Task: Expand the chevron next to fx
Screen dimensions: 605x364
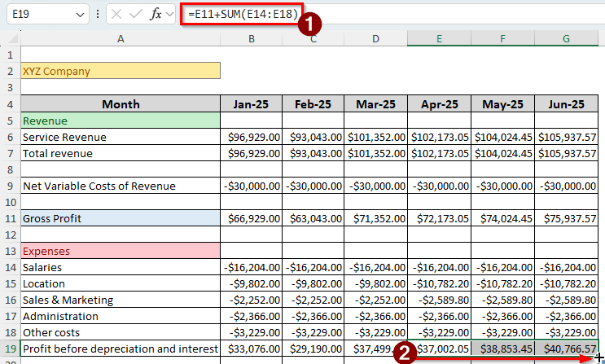Action: 171,15
